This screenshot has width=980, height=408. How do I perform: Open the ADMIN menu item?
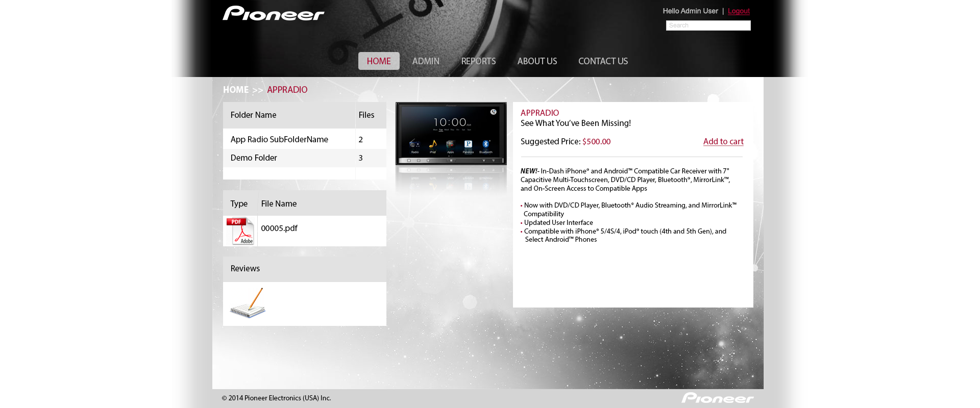[426, 61]
